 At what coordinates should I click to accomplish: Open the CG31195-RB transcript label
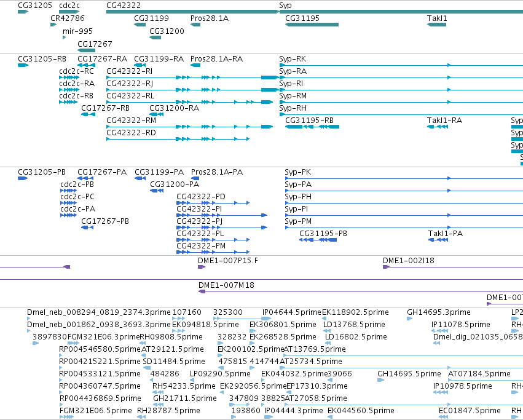pyautogui.click(x=309, y=121)
